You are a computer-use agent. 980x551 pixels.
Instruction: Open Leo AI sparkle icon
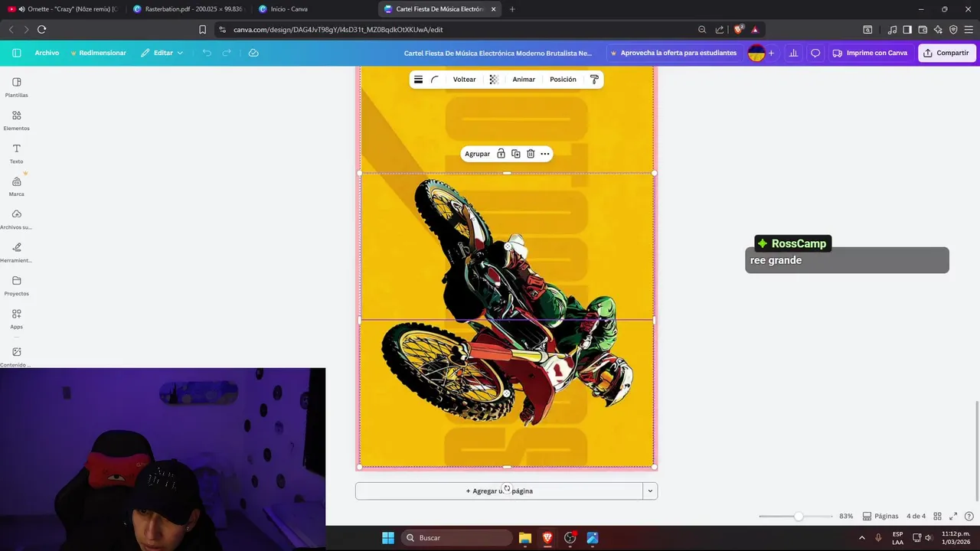point(938,29)
